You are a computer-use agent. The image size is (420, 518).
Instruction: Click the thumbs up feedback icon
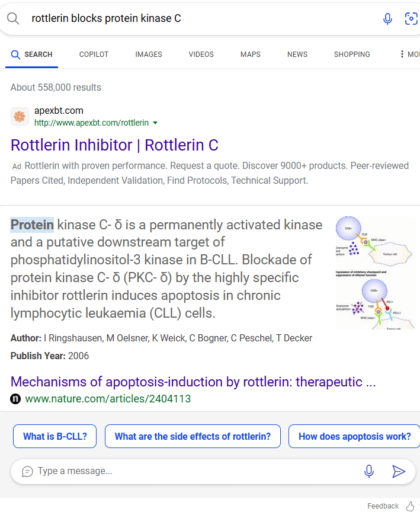click(x=410, y=506)
